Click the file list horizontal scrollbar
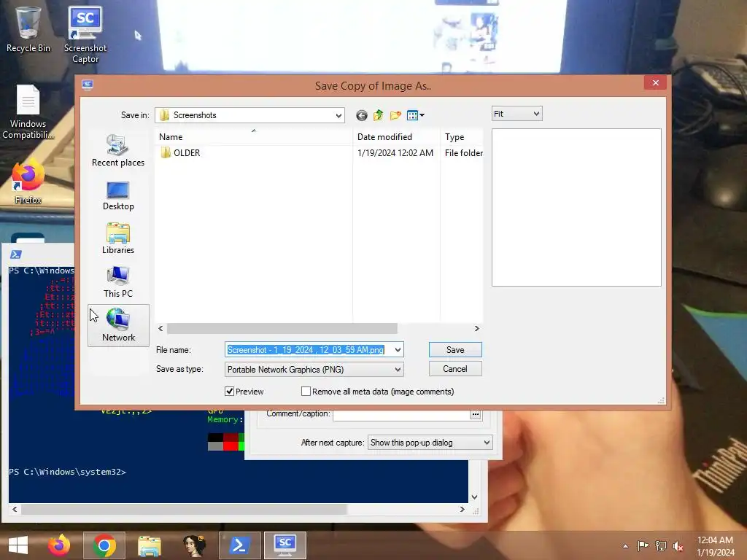The height and width of the screenshot is (560, 747). pos(282,329)
